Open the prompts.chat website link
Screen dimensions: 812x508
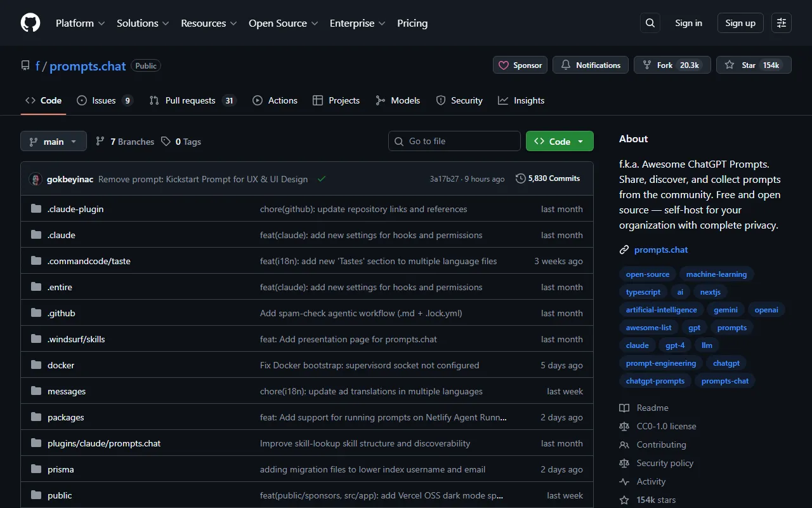point(661,250)
